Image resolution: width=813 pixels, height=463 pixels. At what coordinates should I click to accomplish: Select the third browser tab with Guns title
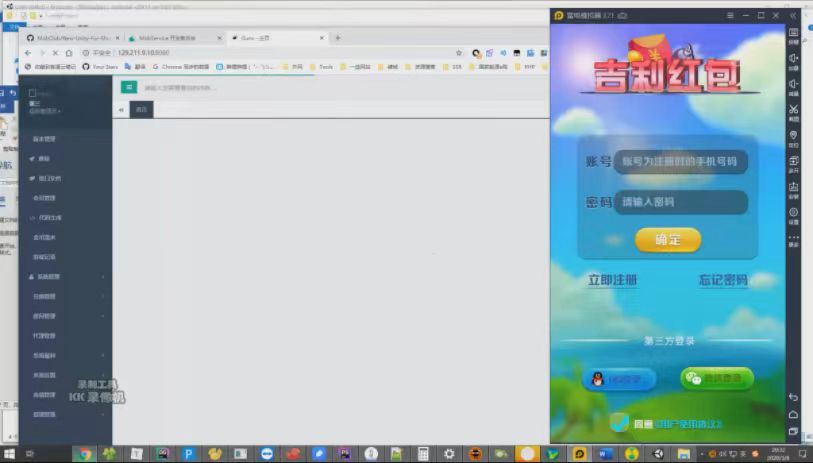[278, 38]
